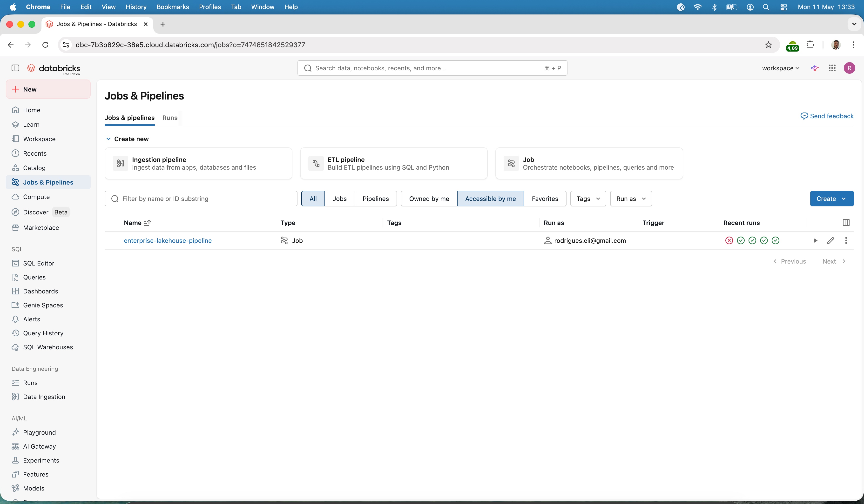Collapse the sidebar with the panel icon
This screenshot has height=504, width=864.
click(x=15, y=68)
